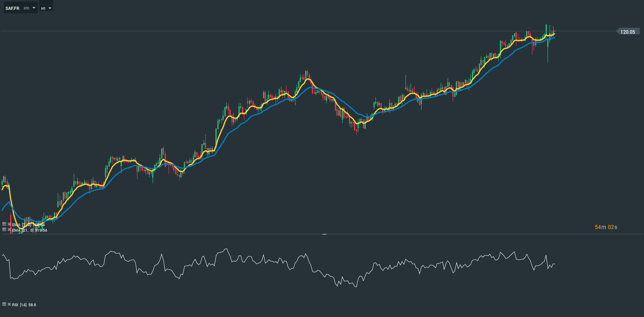Open settings for the RSI [14] indicator
Screen dimensions: 644x317
tap(4, 304)
